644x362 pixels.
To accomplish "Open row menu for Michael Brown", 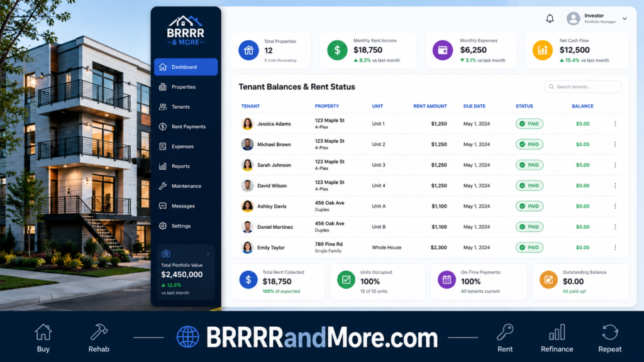I will 615,145.
